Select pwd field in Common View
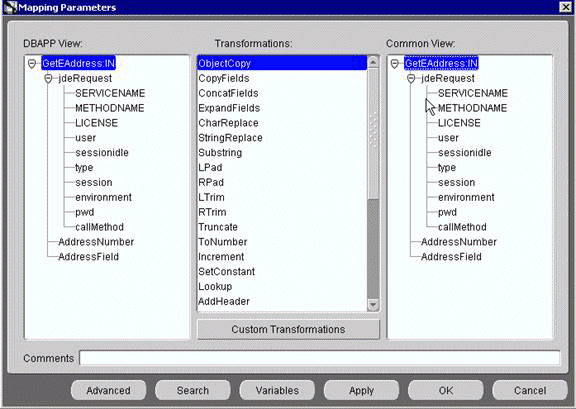Image resolution: width=576 pixels, height=409 pixels. [x=447, y=212]
